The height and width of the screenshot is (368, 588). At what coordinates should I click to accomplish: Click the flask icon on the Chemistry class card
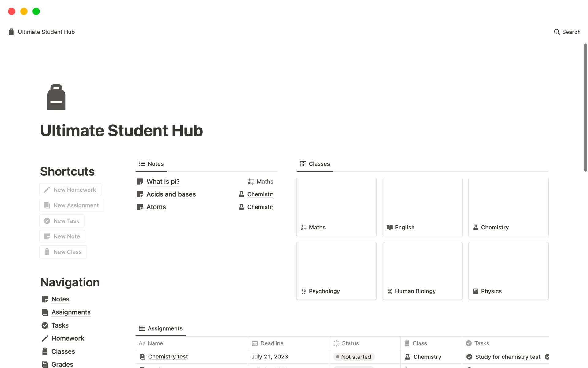pos(476,227)
